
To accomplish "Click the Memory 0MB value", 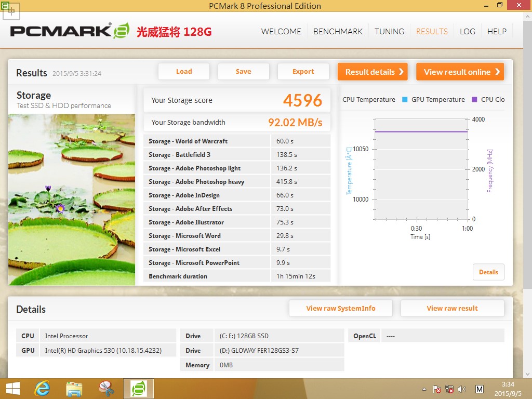I will (227, 365).
